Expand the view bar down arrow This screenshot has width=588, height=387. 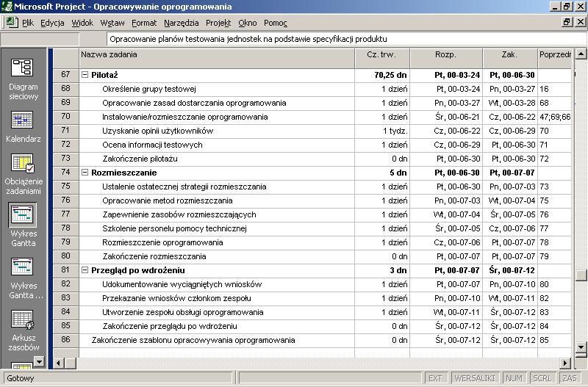(39, 361)
